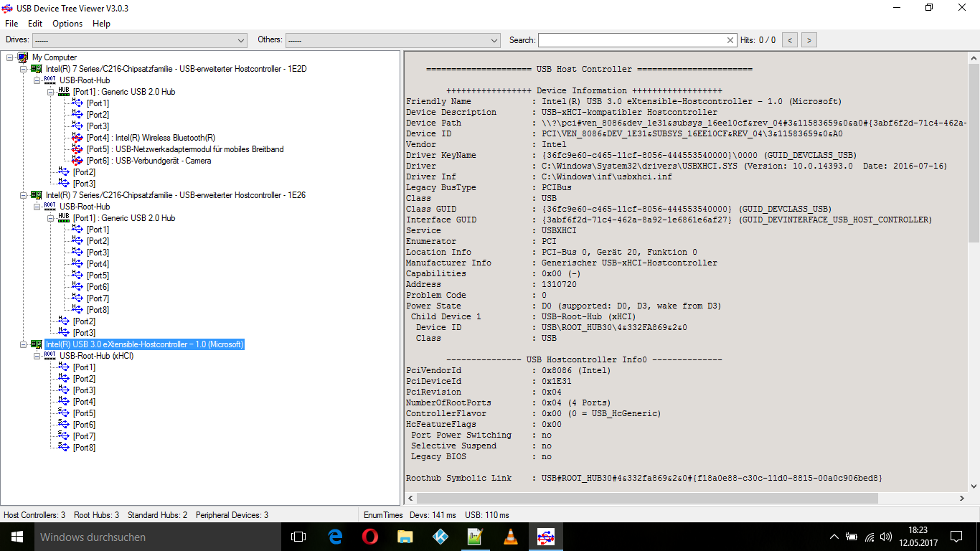
Task: Open the Others dropdown
Action: coord(392,40)
